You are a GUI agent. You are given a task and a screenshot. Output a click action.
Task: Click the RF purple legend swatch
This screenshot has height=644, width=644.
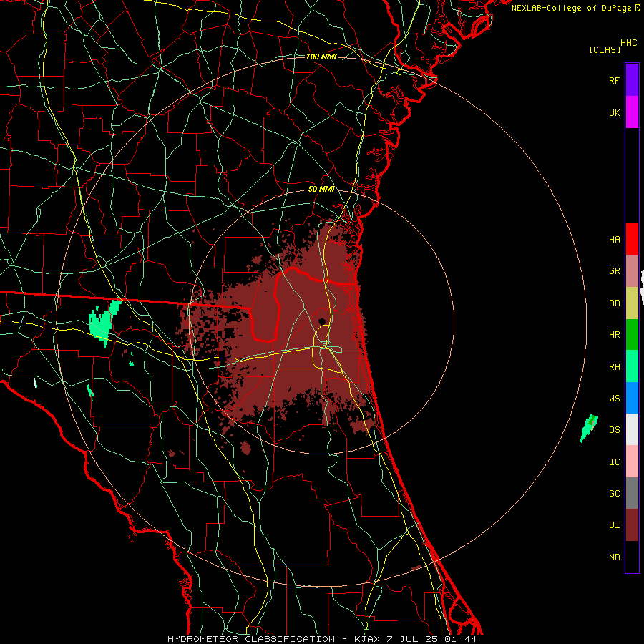click(632, 80)
